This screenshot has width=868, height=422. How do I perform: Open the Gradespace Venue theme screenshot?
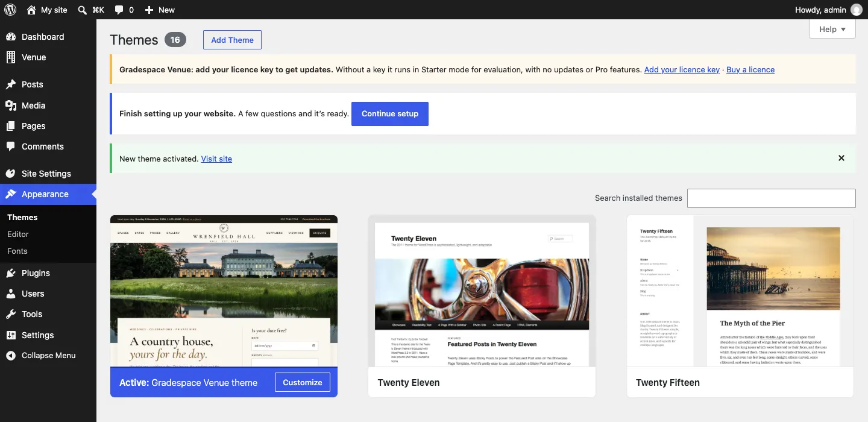(x=224, y=291)
